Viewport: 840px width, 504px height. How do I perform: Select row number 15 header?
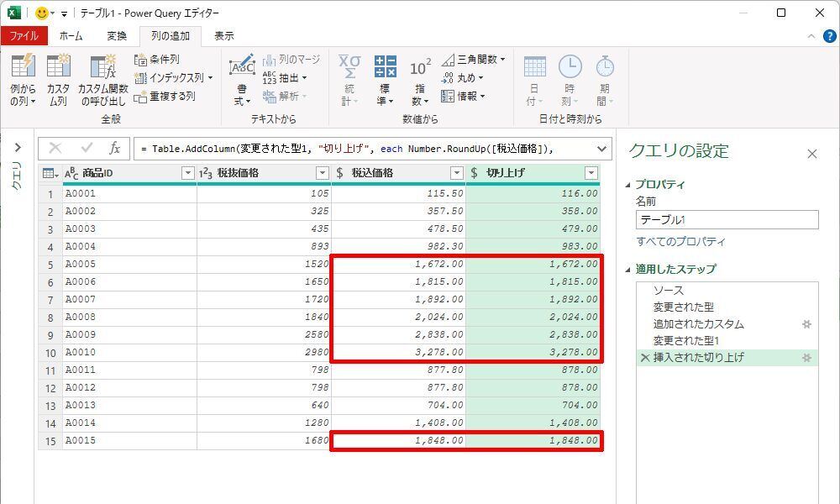click(x=50, y=441)
